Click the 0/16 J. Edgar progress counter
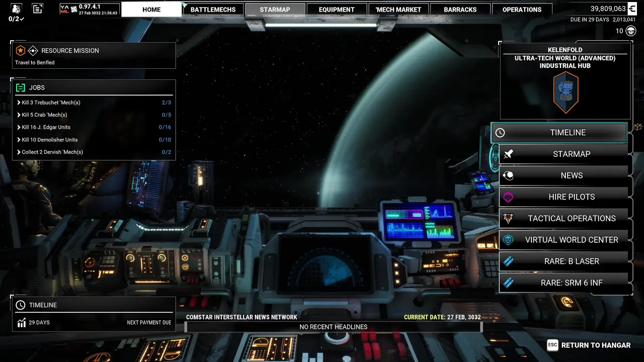The width and height of the screenshot is (644, 362). [165, 127]
